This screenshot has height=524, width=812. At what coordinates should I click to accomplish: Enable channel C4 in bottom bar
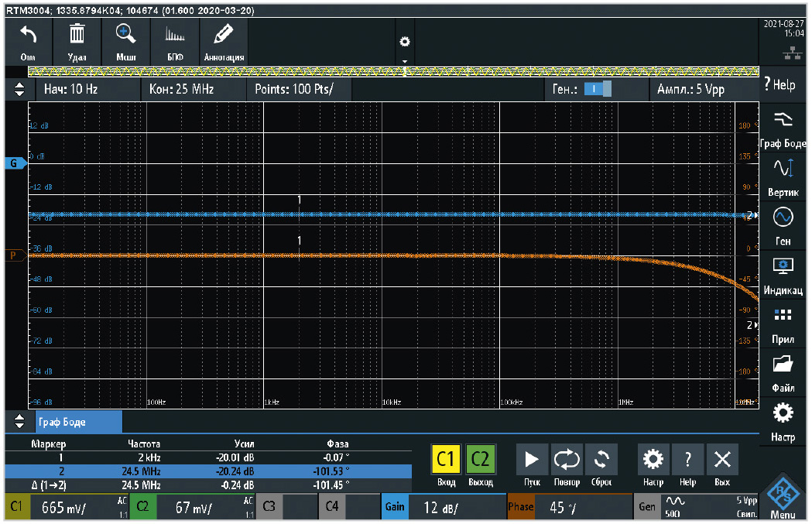[349, 507]
